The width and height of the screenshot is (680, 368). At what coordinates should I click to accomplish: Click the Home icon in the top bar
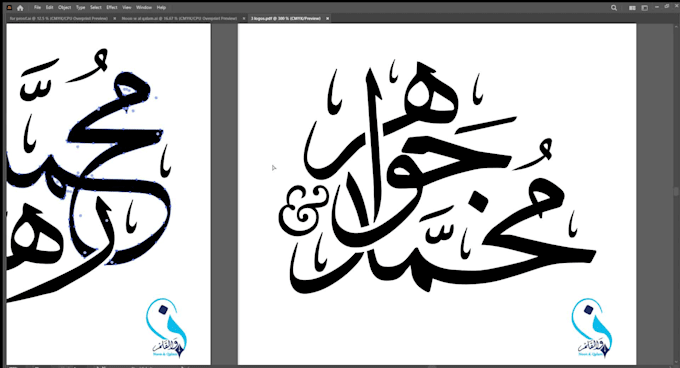coord(20,8)
